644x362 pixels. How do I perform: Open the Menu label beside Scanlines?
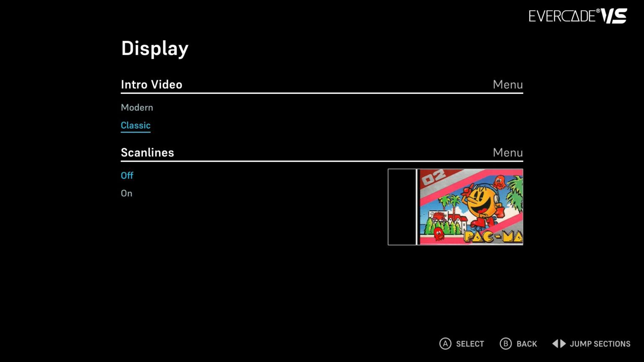coord(508,152)
